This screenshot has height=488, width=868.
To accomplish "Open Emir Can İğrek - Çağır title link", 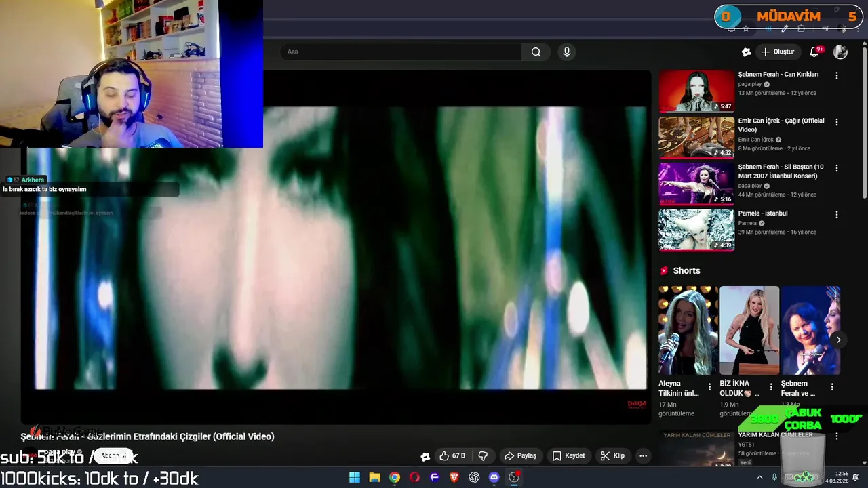I will click(781, 125).
